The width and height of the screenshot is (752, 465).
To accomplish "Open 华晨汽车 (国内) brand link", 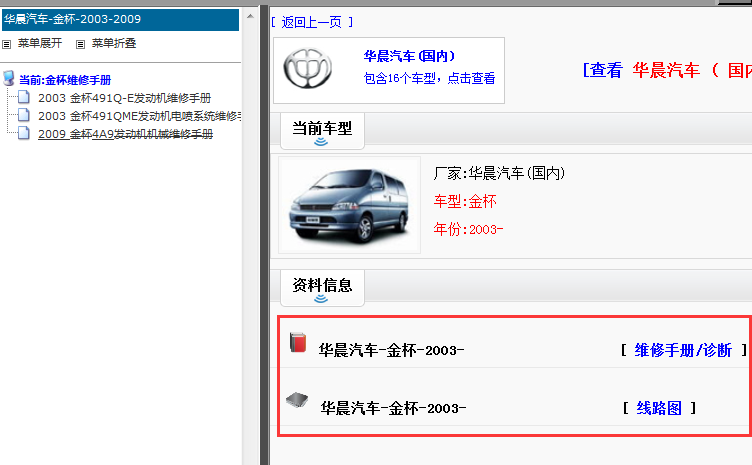I will (409, 56).
